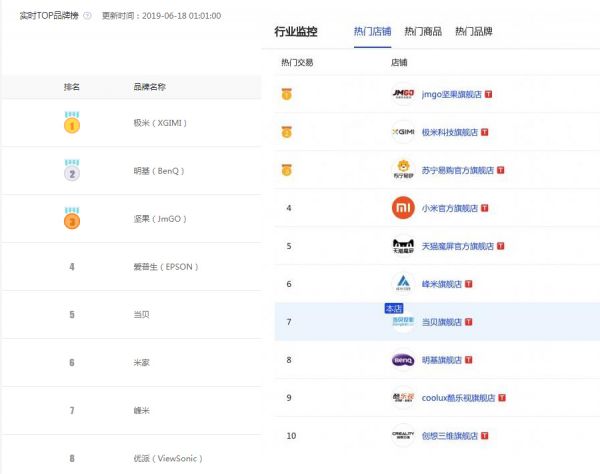600x474 pixels.
Task: Click the JMGO store logo
Action: (x=403, y=94)
